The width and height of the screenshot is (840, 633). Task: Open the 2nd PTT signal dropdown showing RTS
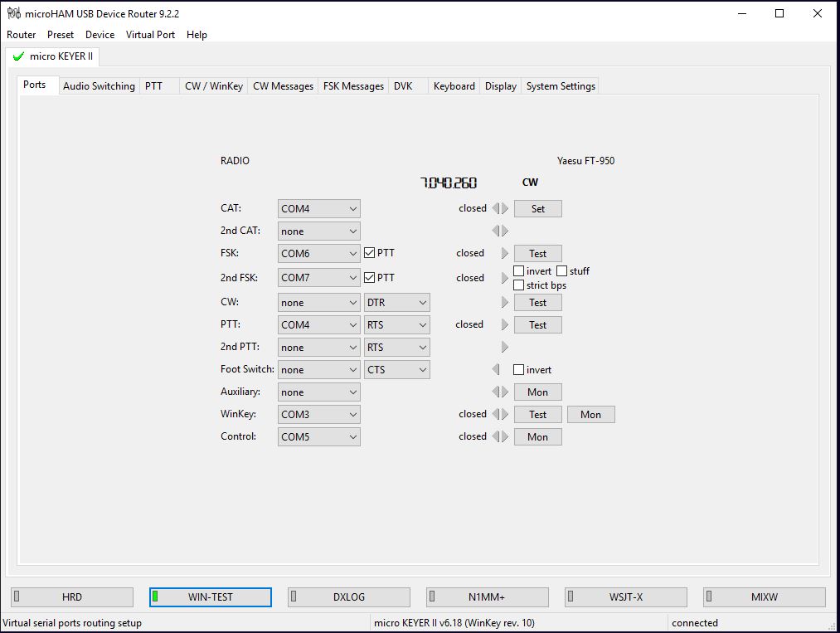pyautogui.click(x=397, y=348)
